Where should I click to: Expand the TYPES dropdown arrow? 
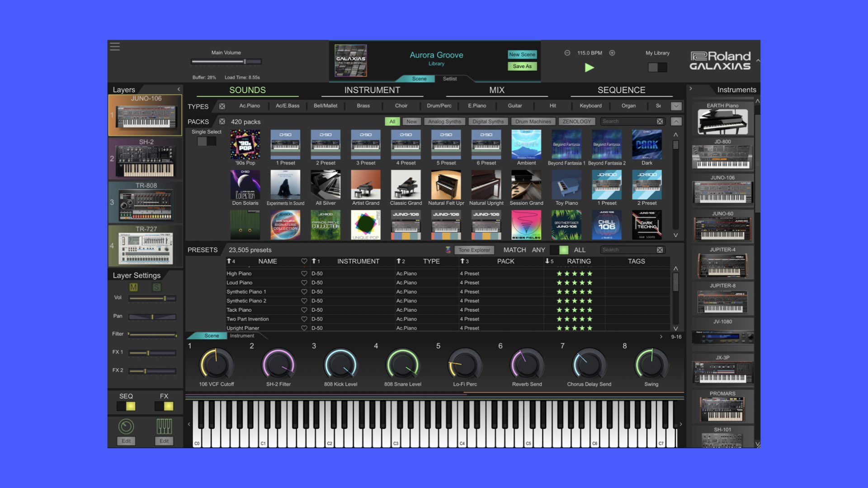click(x=676, y=106)
